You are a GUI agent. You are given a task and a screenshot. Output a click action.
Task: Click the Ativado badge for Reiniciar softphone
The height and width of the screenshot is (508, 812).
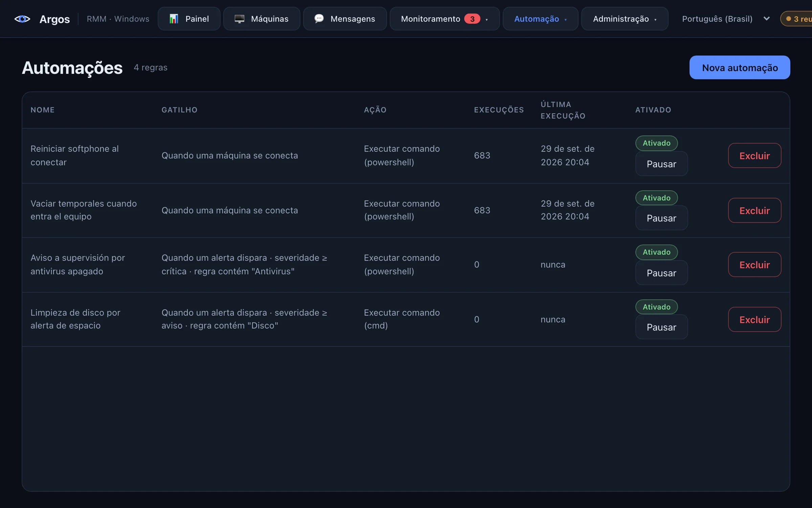click(x=656, y=143)
